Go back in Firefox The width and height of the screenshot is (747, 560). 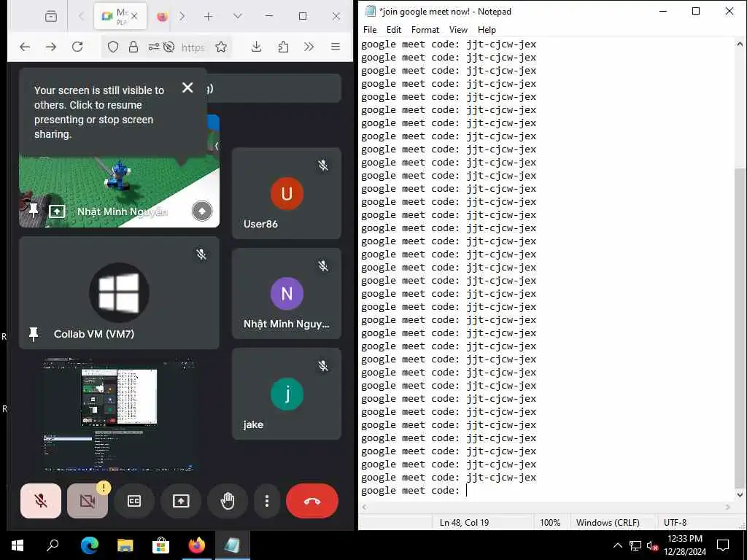(x=25, y=47)
